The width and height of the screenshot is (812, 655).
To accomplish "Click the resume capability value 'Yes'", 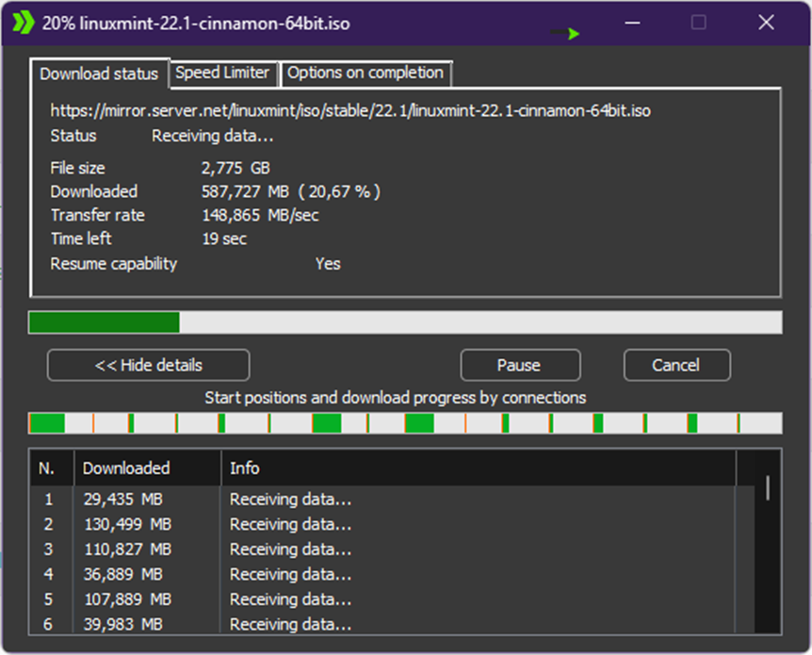I will [329, 264].
